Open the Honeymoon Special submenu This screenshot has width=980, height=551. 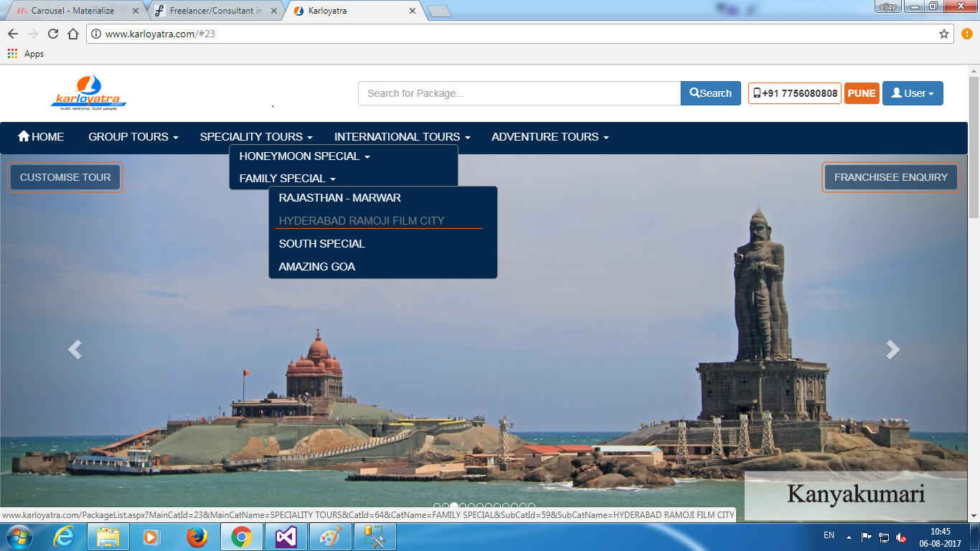pos(304,156)
